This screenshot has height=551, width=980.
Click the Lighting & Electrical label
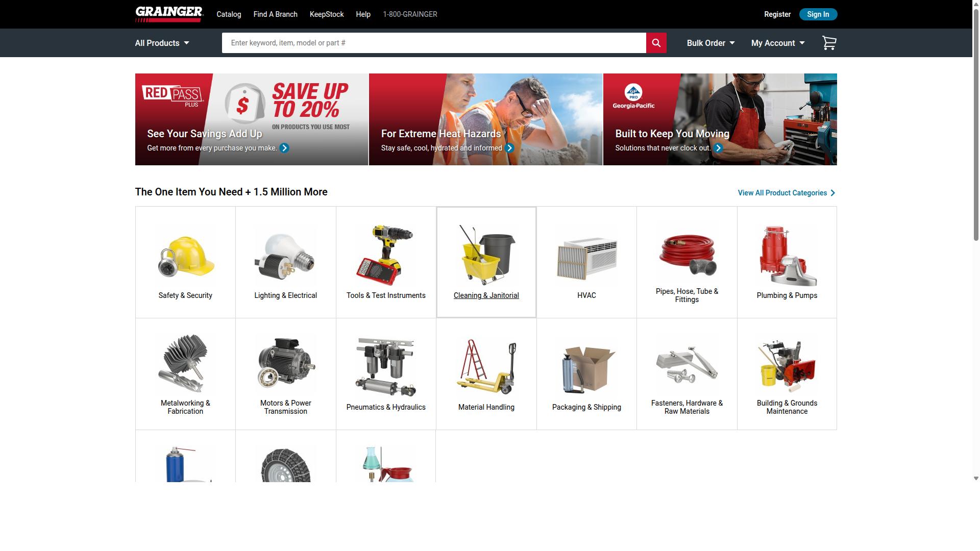(285, 295)
